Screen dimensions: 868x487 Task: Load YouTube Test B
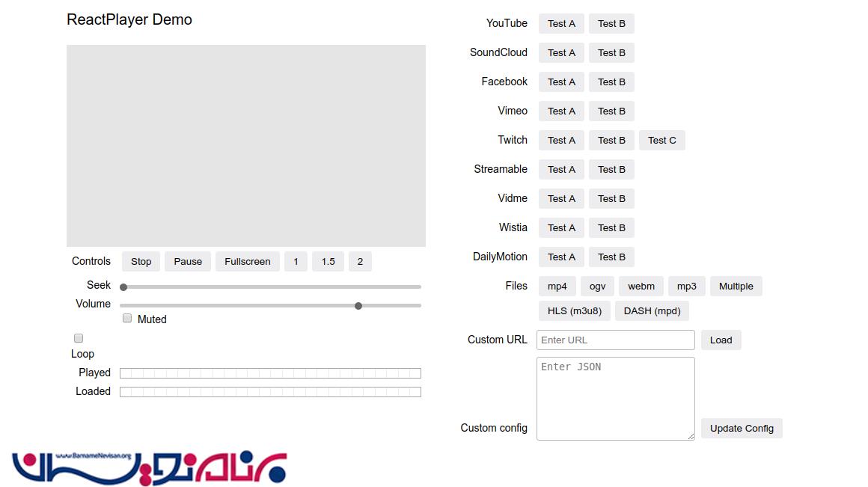click(611, 24)
